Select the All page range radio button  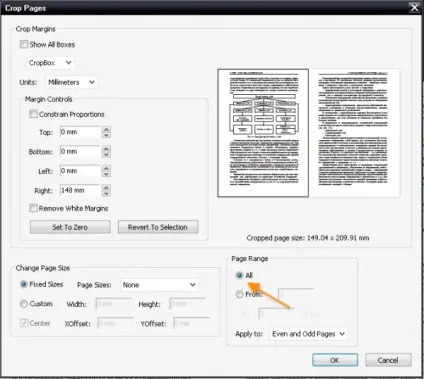(x=239, y=275)
